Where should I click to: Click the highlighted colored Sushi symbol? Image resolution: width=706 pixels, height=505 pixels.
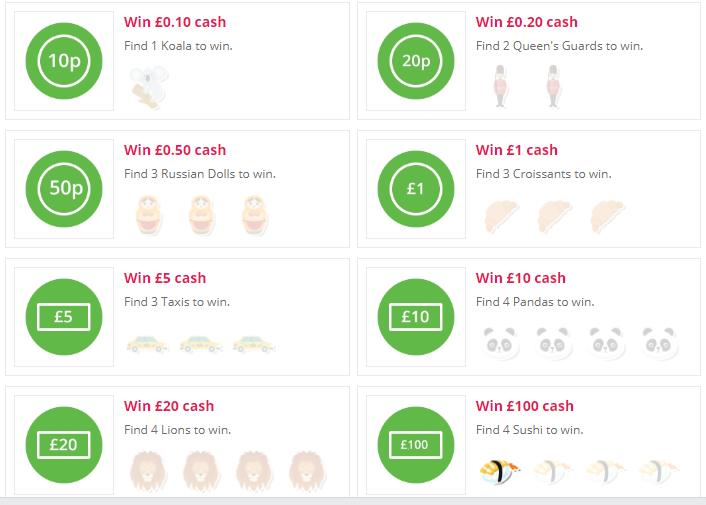click(499, 470)
